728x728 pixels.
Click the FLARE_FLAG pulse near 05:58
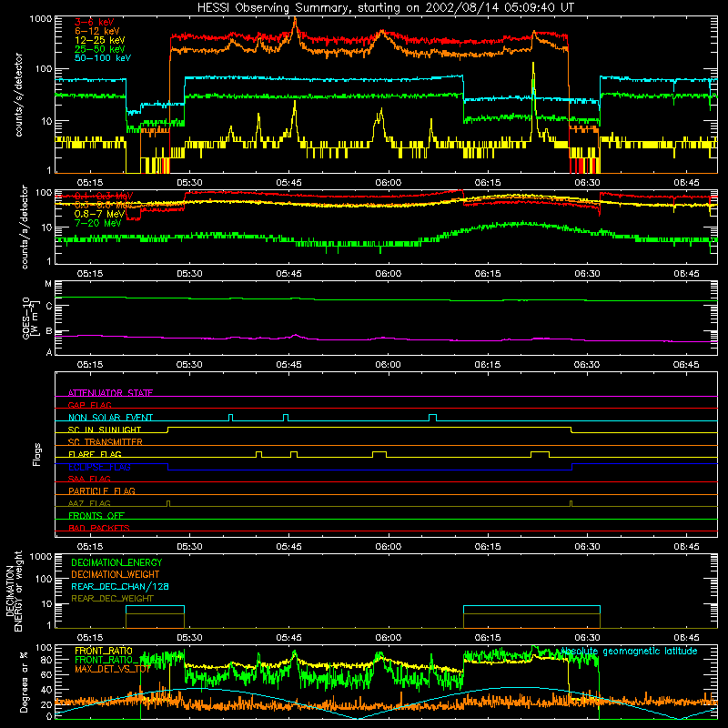pos(379,454)
